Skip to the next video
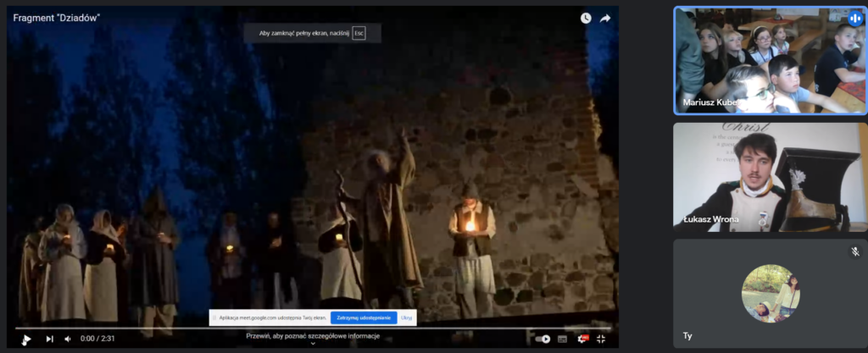868x353 pixels. 49,339
